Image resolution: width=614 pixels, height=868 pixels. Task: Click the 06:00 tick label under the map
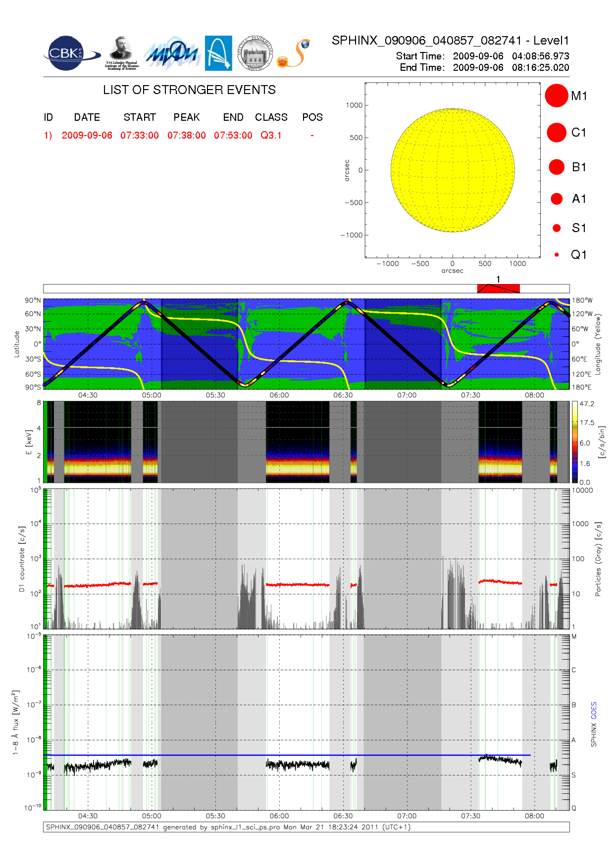[279, 395]
